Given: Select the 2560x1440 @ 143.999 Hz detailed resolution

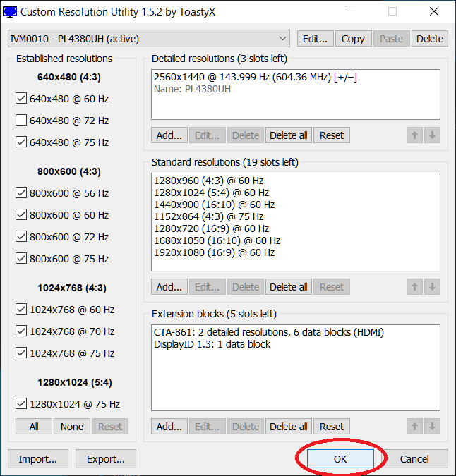Looking at the screenshot, I should tap(255, 77).
